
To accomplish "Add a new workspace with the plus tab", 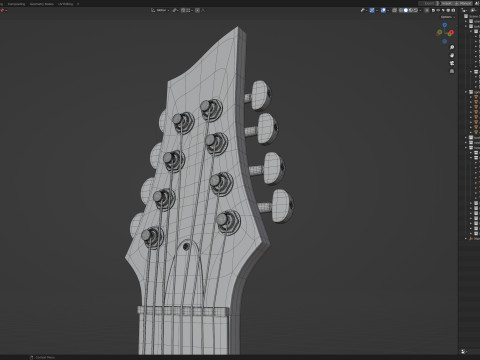I will click(x=78, y=4).
